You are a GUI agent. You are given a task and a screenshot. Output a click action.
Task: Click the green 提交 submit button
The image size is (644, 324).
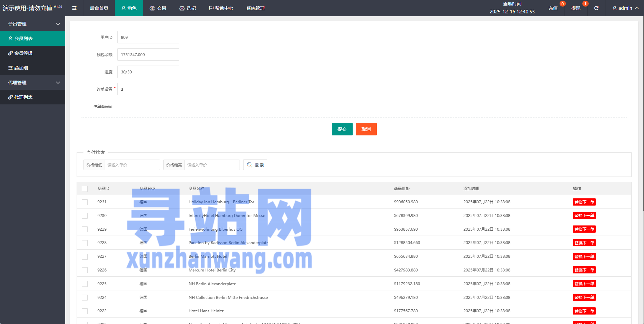(x=342, y=129)
